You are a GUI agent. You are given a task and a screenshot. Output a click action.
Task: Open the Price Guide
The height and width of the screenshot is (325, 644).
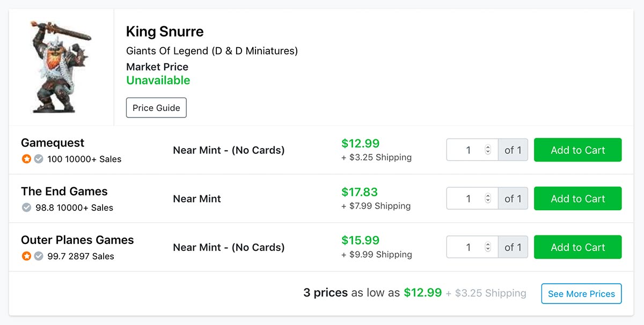[x=156, y=108]
